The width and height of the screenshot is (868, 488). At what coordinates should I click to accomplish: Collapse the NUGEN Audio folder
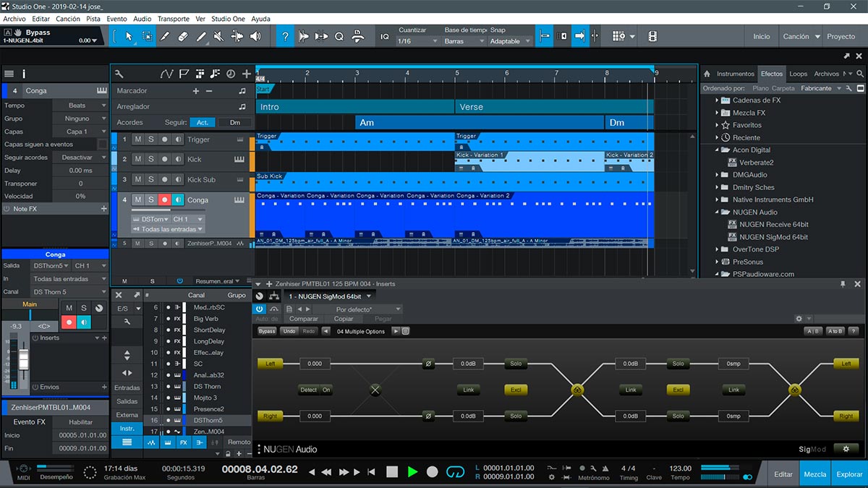(717, 212)
